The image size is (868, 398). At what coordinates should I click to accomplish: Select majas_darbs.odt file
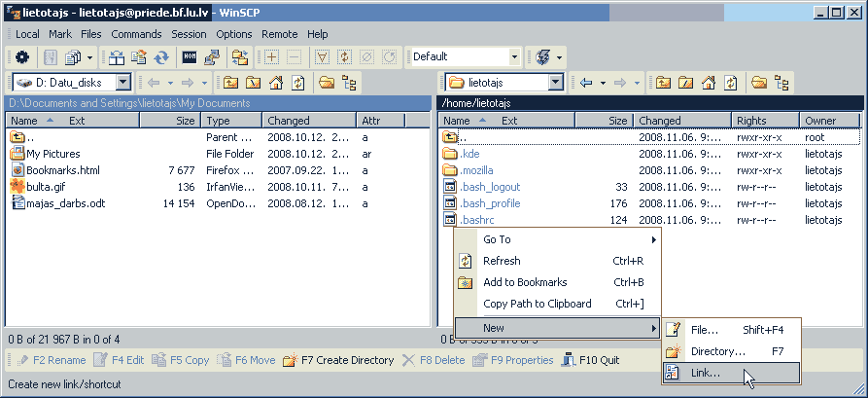66,203
